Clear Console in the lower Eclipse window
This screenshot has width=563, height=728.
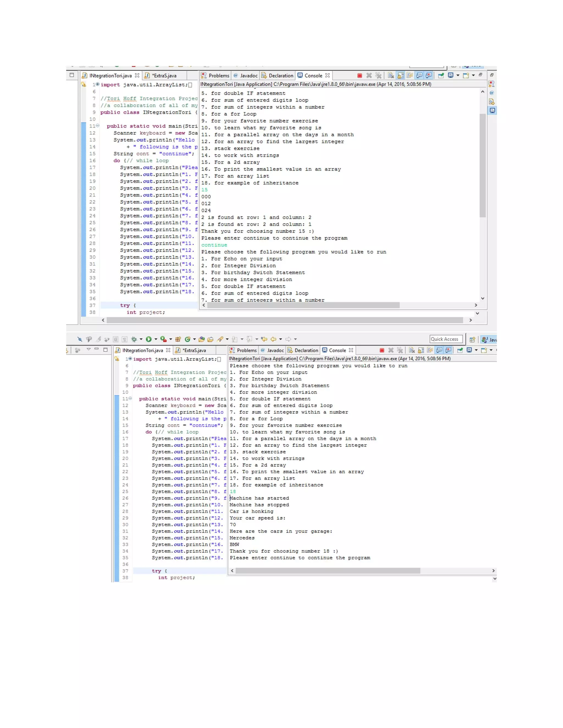[412, 350]
